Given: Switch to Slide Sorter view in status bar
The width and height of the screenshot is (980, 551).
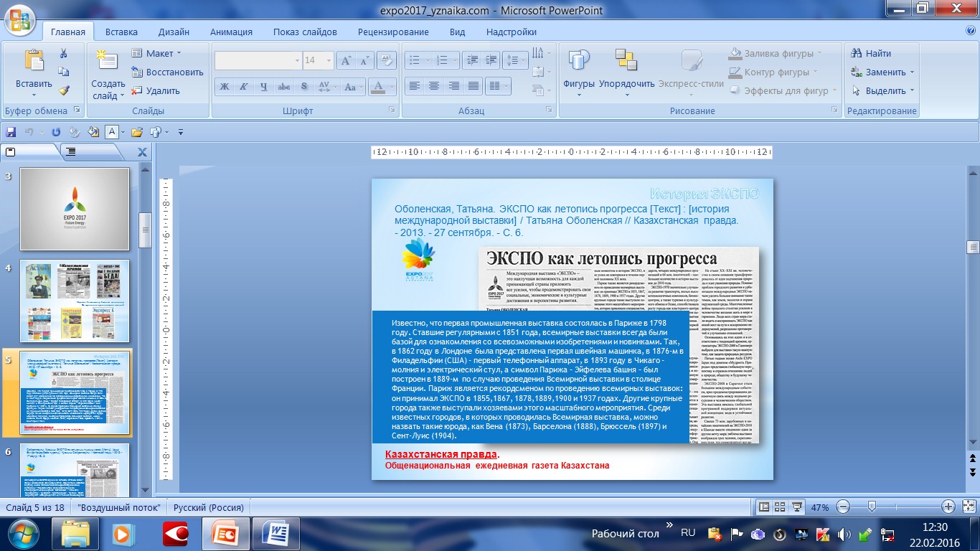Looking at the screenshot, I should click(781, 507).
